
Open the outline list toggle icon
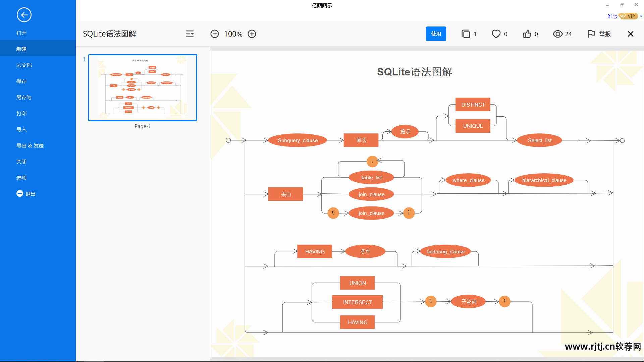coord(190,34)
